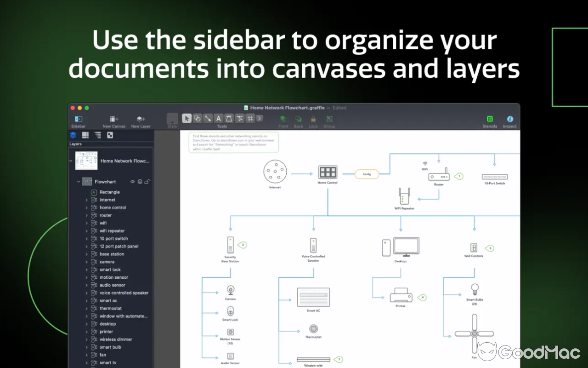Select the Text tool
Image resolution: width=588 pixels, height=368 pixels.
pyautogui.click(x=219, y=118)
